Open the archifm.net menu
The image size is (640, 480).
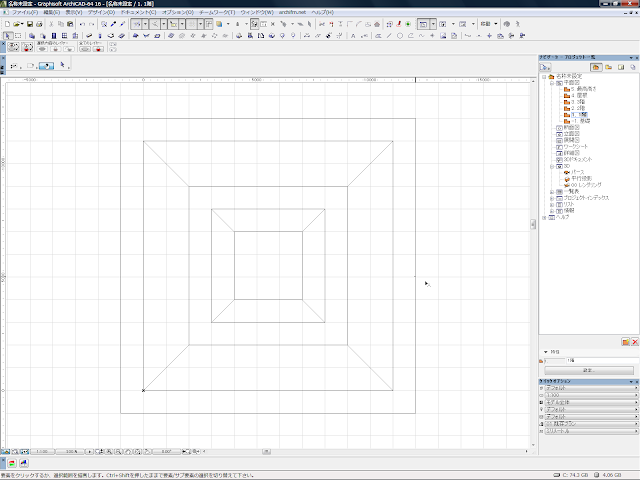pyautogui.click(x=292, y=12)
